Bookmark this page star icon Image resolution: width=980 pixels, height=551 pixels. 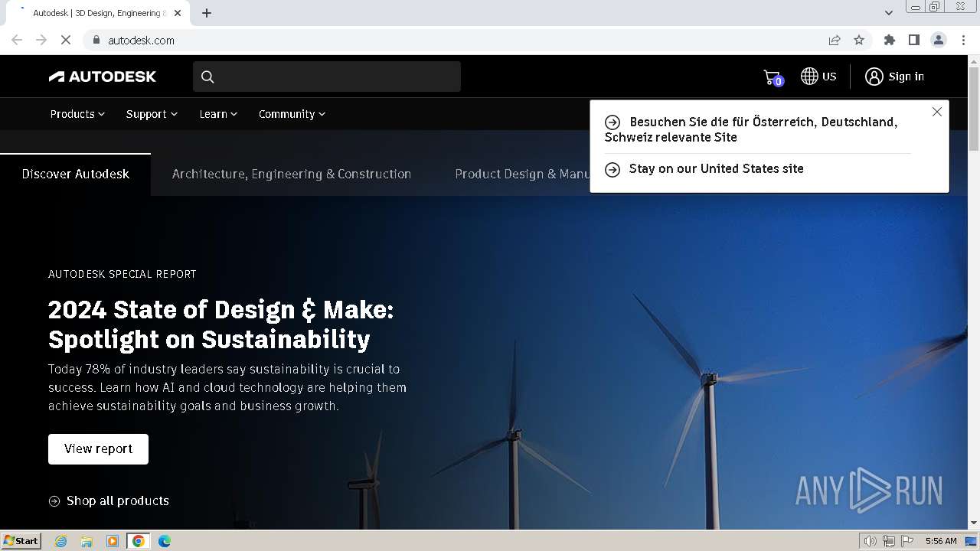point(859,40)
